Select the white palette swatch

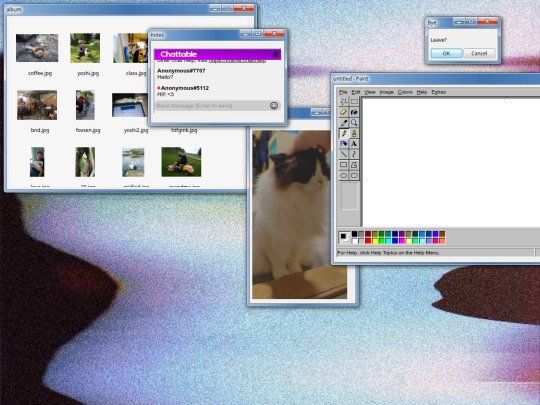pyautogui.click(x=354, y=241)
